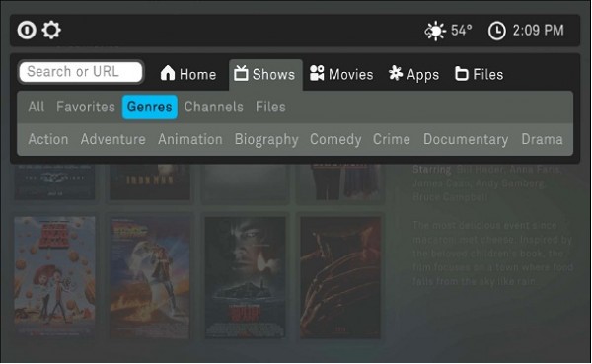Switch to the Movies tab
The width and height of the screenshot is (592, 364).
[x=341, y=74]
